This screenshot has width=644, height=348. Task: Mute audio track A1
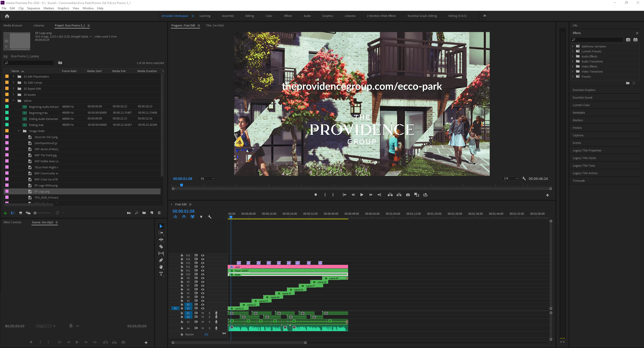point(203,313)
